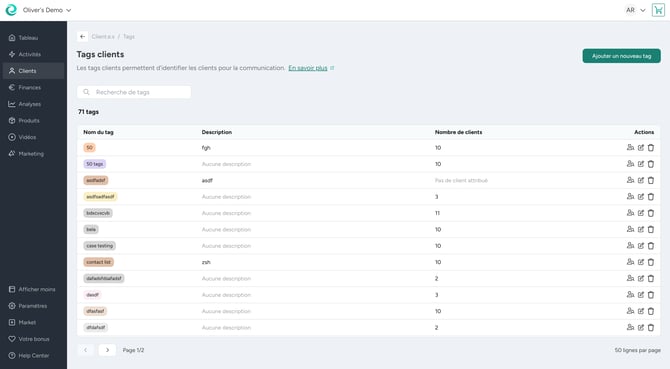Screen dimensions: 670x369
Task: Open Marketing in the sidebar
Action: tap(31, 154)
